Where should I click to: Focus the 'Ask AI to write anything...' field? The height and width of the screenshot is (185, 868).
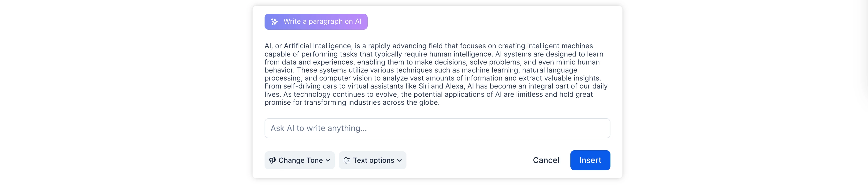(x=437, y=128)
